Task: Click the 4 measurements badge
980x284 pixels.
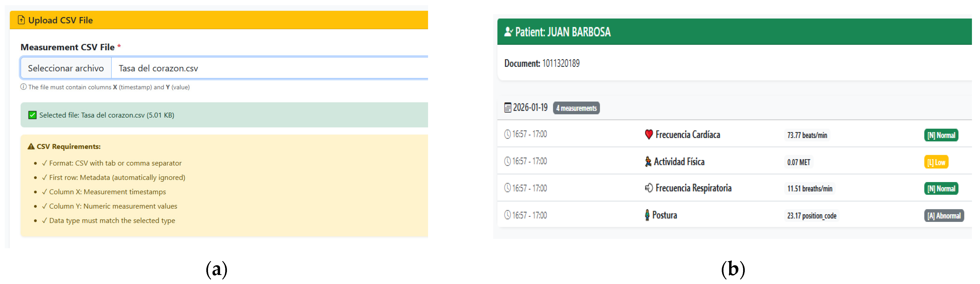Action: [x=576, y=108]
